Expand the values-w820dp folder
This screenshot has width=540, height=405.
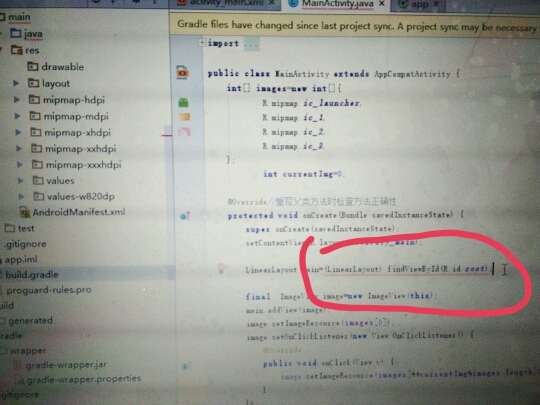coord(21,196)
